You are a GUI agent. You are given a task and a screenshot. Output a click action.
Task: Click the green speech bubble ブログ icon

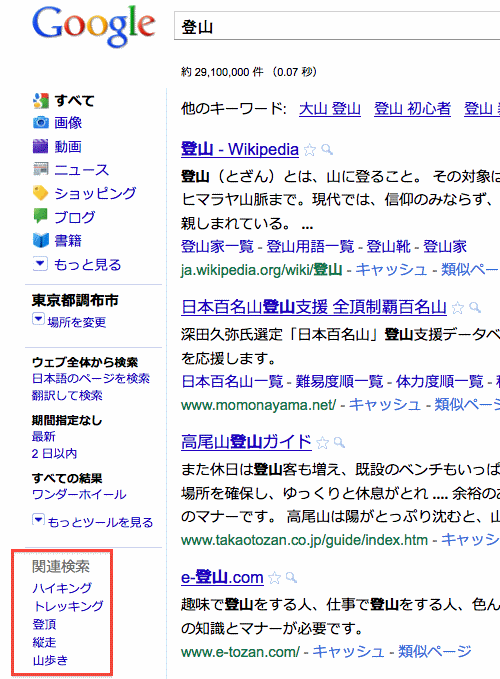pos(41,216)
